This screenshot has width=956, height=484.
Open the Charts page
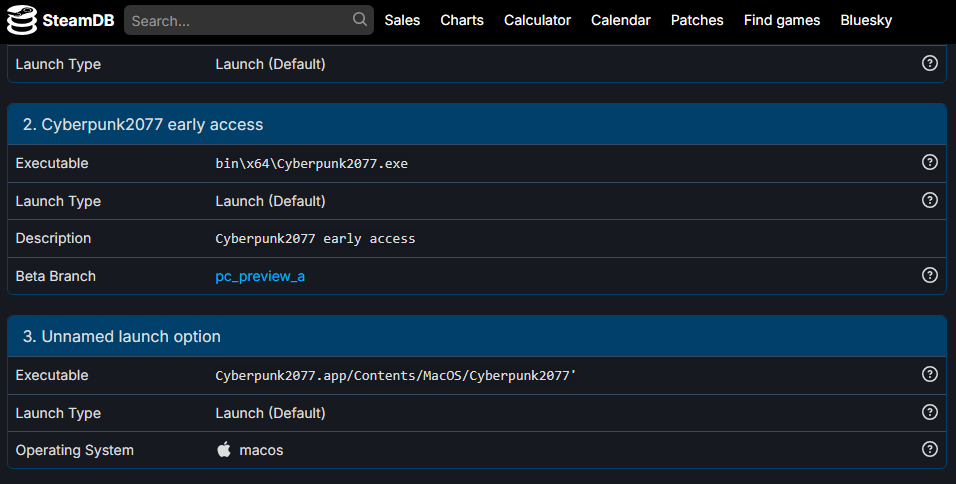(462, 20)
